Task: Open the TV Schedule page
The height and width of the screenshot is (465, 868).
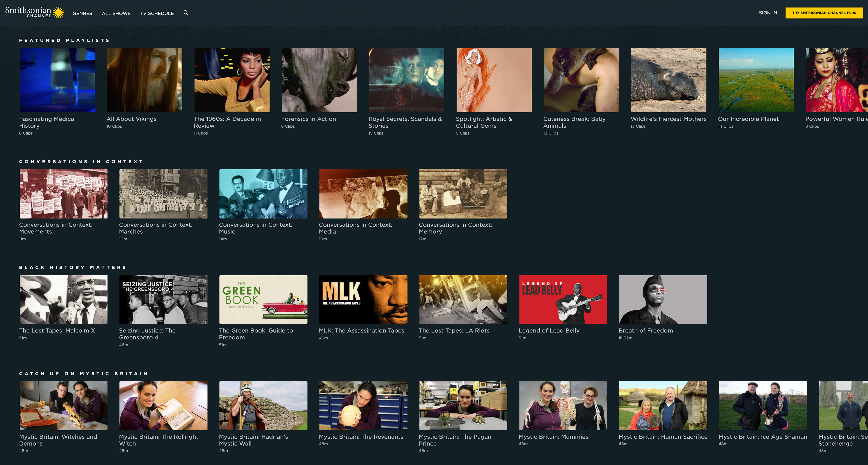Action: [x=157, y=13]
